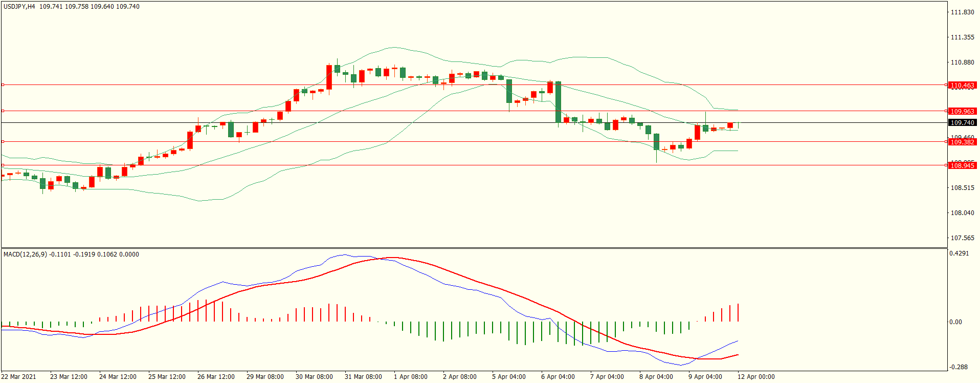980x383 pixels.
Task: Click the last red MACD histogram bar
Action: (738, 312)
